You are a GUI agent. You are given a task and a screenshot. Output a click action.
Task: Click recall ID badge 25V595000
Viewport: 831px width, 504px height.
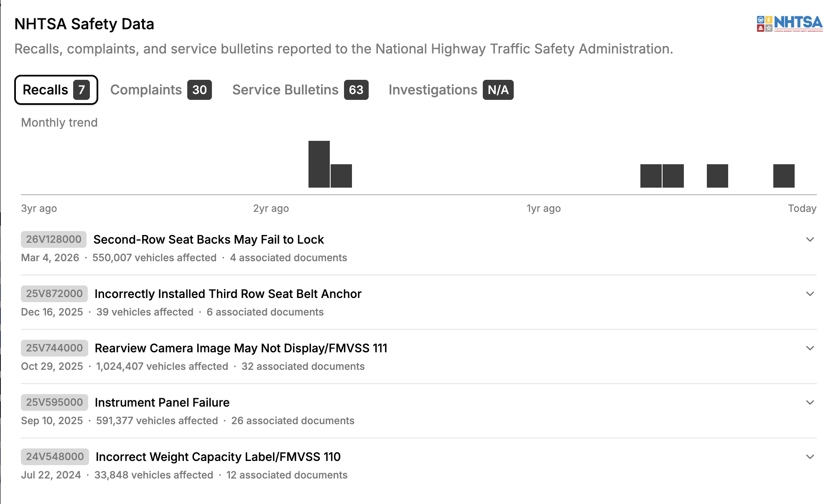(54, 402)
